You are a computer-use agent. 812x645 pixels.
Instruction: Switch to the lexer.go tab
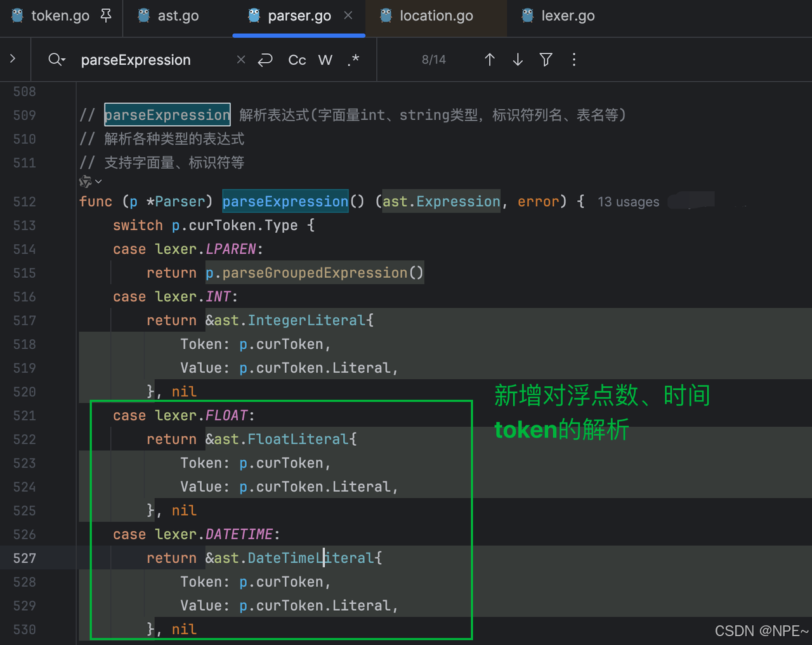[558, 16]
